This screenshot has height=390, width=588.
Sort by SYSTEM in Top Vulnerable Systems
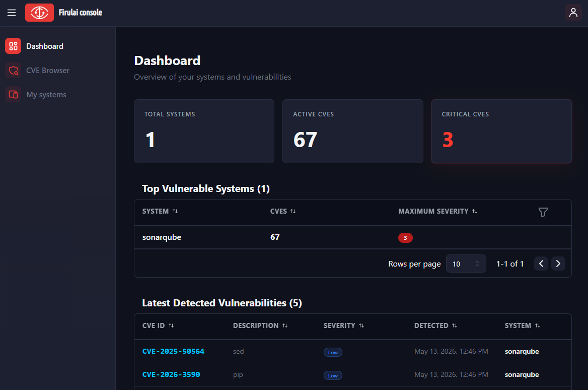click(175, 211)
